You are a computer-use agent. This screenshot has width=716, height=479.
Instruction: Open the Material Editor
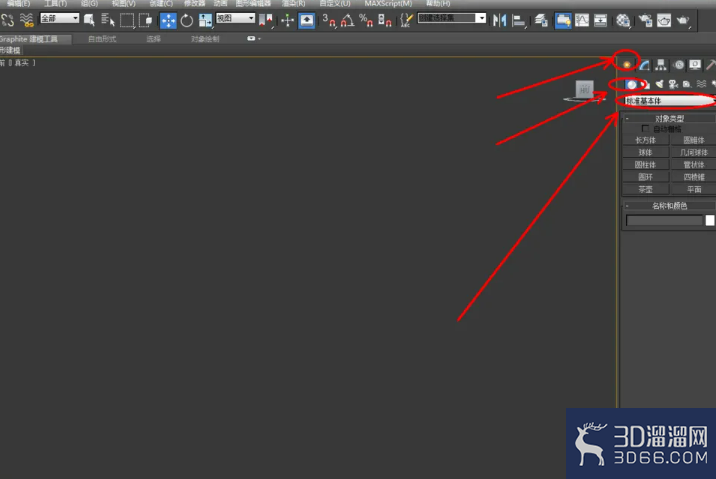(x=623, y=20)
